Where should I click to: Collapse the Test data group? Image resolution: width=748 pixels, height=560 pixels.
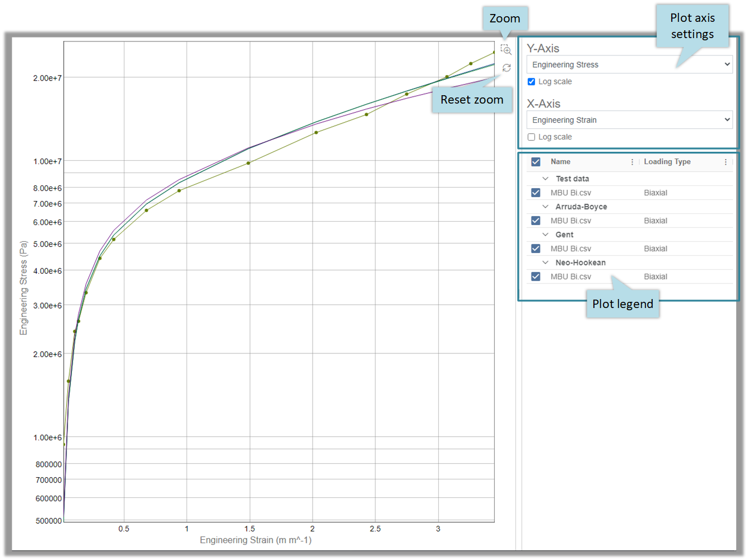(545, 179)
